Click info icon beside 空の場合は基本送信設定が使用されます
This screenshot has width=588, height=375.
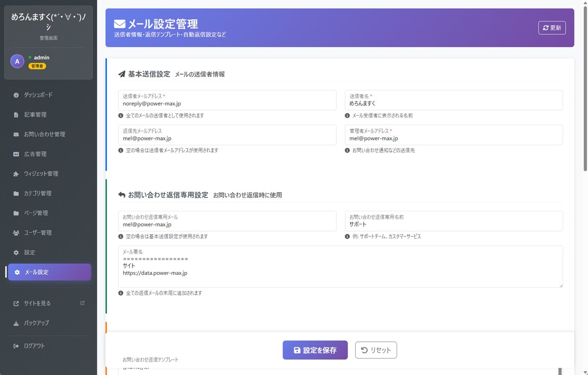tap(120, 236)
